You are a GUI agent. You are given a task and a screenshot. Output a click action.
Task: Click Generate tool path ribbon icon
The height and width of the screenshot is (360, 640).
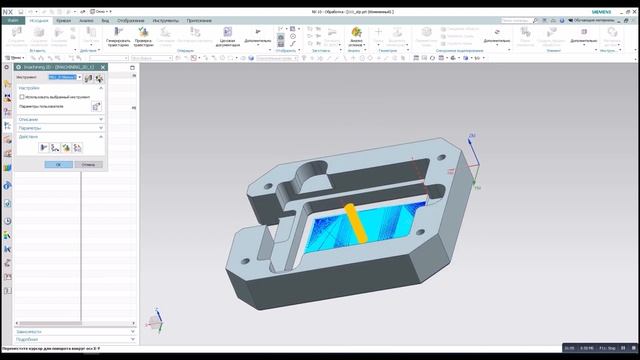click(x=118, y=37)
